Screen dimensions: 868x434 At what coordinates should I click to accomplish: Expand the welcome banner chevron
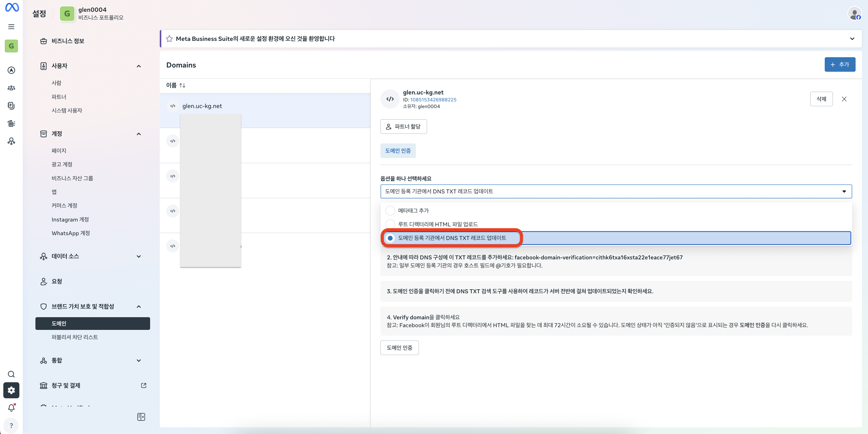tap(852, 38)
